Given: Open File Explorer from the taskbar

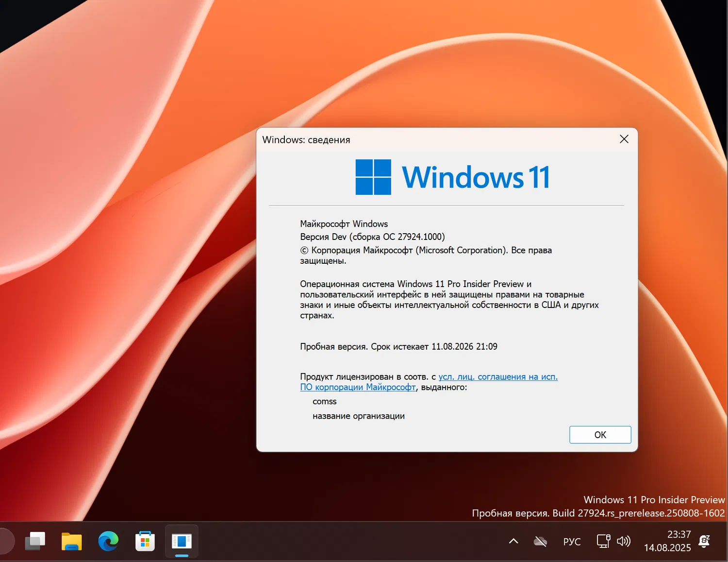Looking at the screenshot, I should [71, 541].
